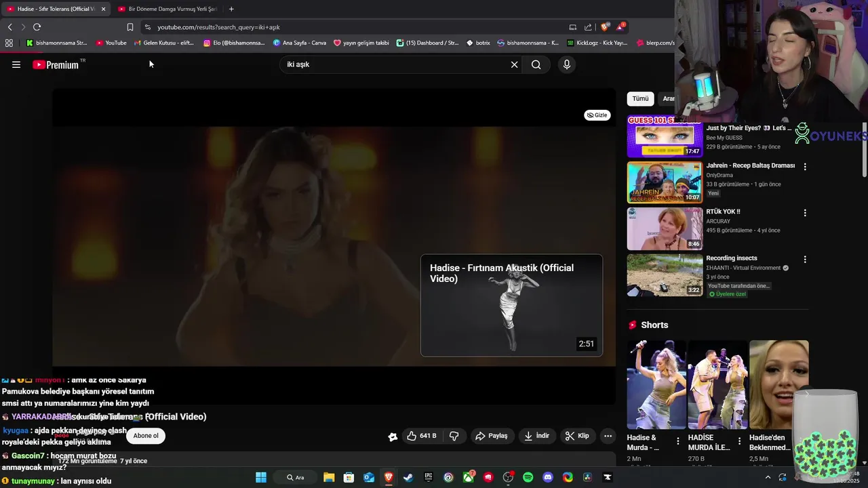The image size is (868, 488).
Task: Open File Explorer from taskbar
Action: click(329, 477)
